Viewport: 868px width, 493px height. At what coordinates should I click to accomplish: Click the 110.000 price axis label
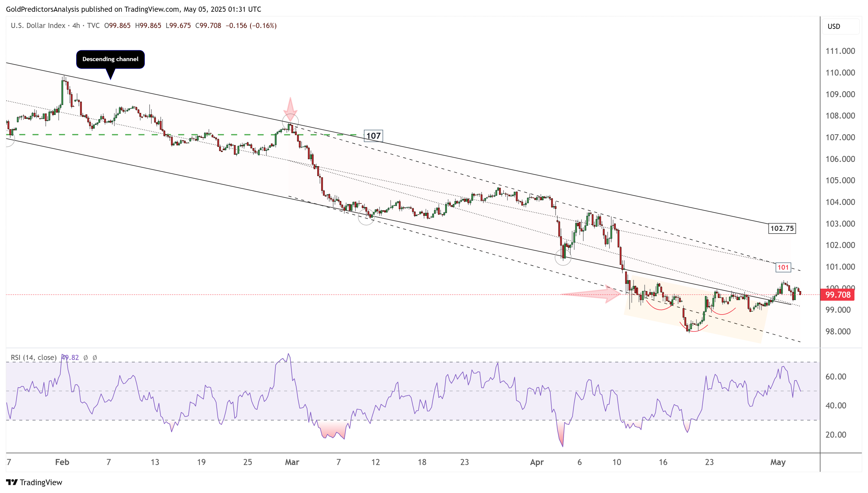point(840,73)
